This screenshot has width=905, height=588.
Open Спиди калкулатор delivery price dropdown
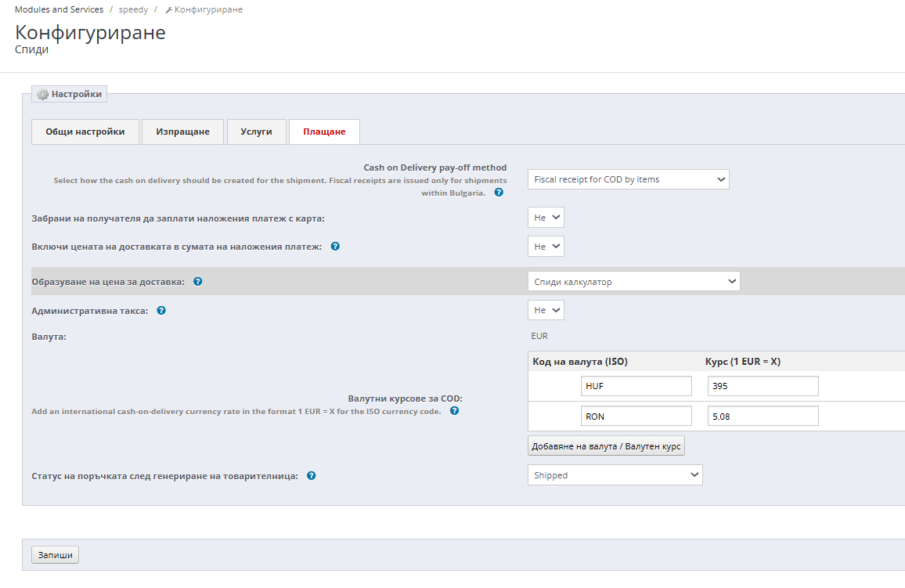(633, 282)
